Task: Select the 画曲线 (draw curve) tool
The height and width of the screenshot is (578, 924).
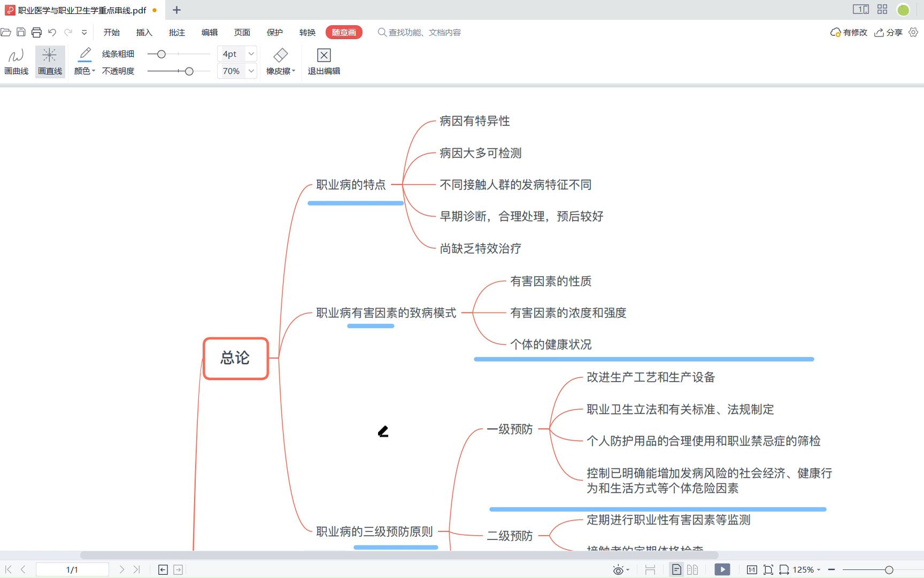Action: pyautogui.click(x=16, y=62)
